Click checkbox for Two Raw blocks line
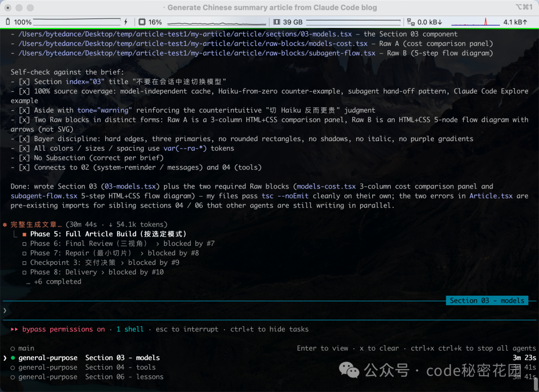Image resolution: width=539 pixels, height=392 pixels. click(x=24, y=120)
